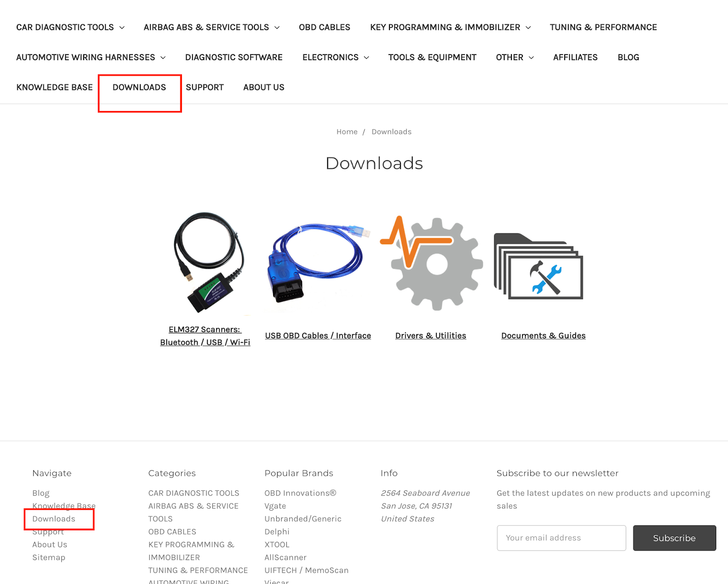Screen dimensions: 728x584
Task: Click the Documents & Guides folder icon
Action: pyautogui.click(x=539, y=266)
